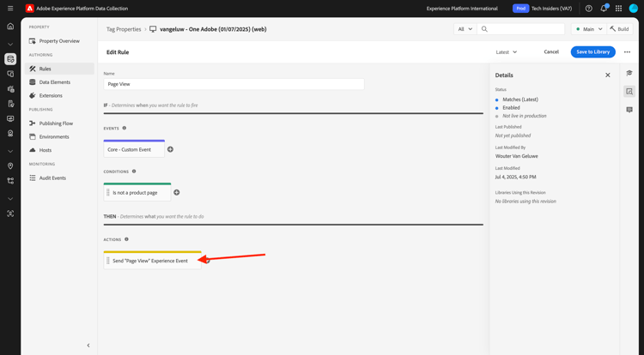This screenshot has height=355, width=644.
Task: Open the more options ellipsis menu
Action: click(627, 52)
